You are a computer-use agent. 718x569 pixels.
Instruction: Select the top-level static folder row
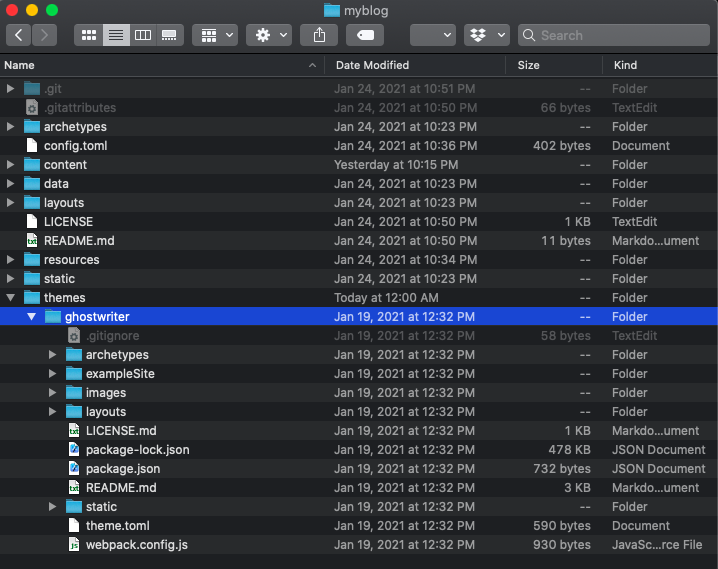[359, 278]
